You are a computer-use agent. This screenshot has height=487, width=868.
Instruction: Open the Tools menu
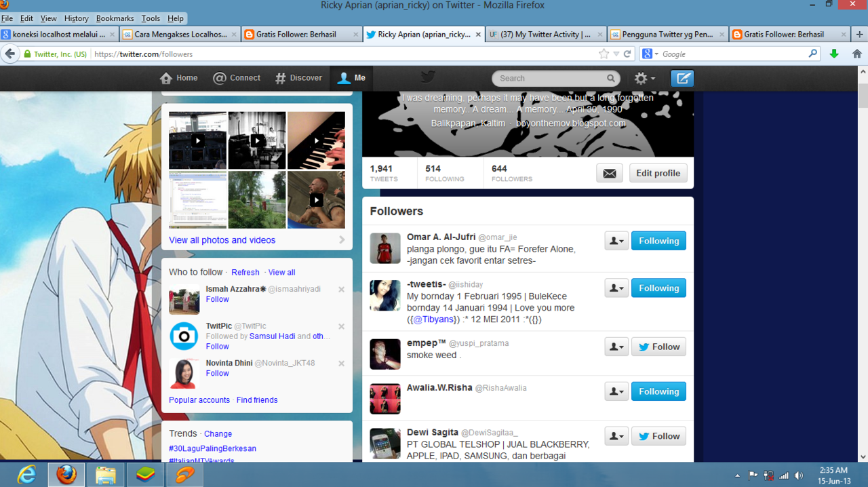(x=151, y=18)
